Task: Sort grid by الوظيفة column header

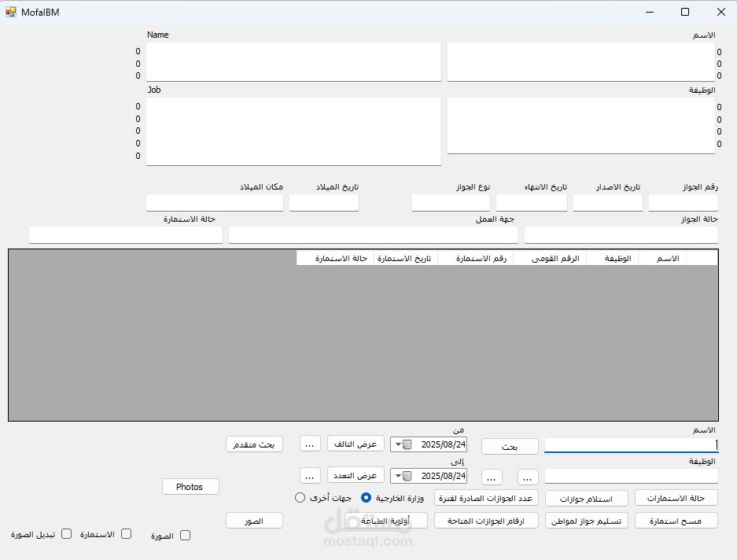Action: 613,258
